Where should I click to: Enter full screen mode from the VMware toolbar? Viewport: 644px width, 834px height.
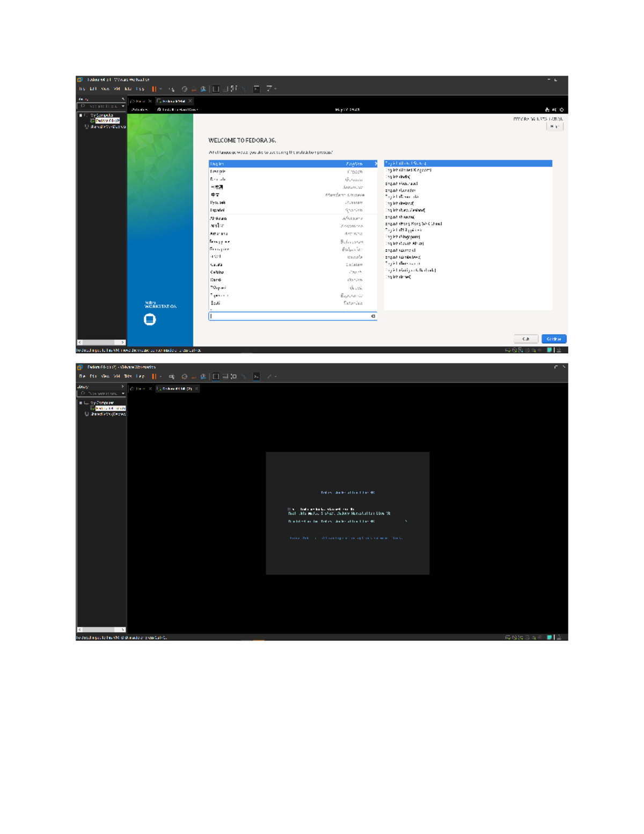pos(215,89)
